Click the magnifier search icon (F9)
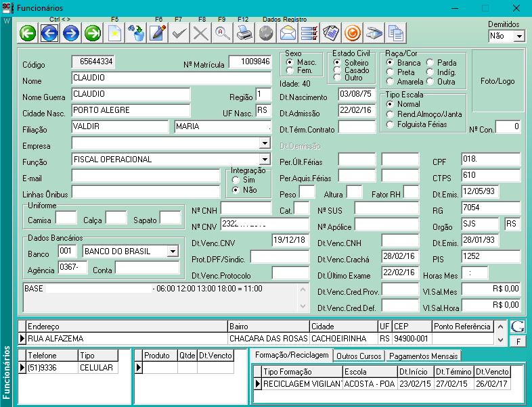Image resolution: width=532 pixels, height=407 pixels. [x=222, y=32]
